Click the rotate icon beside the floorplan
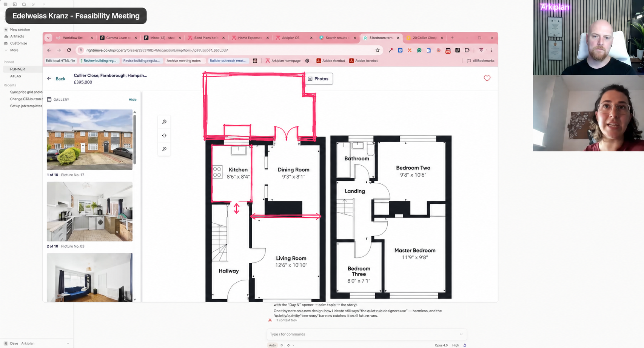The height and width of the screenshot is (348, 644). [x=164, y=136]
